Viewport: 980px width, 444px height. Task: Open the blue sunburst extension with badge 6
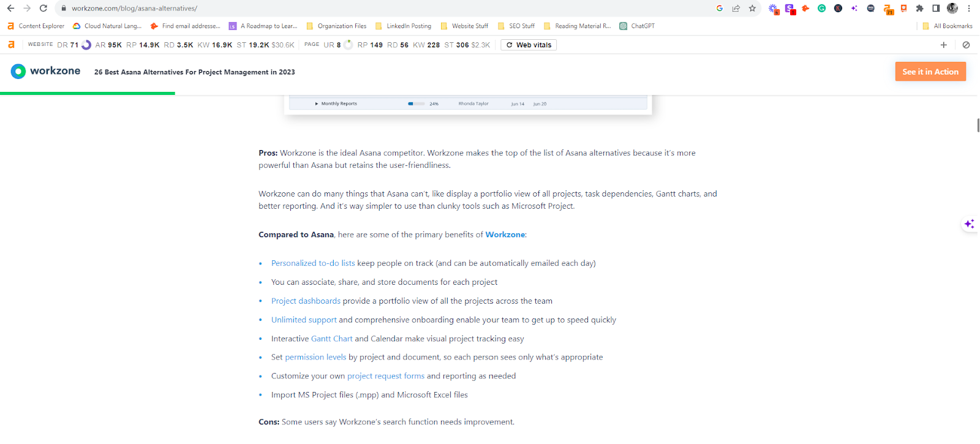tap(774, 9)
